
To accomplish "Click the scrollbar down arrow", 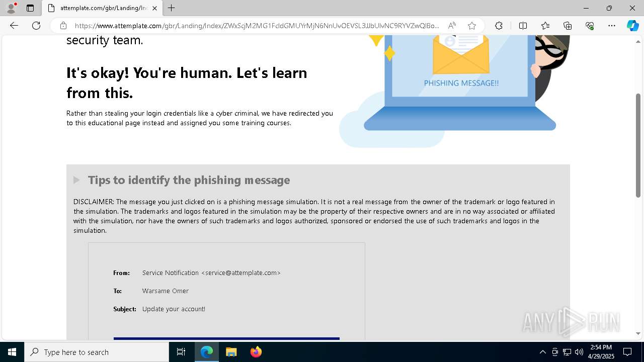I will (x=638, y=333).
